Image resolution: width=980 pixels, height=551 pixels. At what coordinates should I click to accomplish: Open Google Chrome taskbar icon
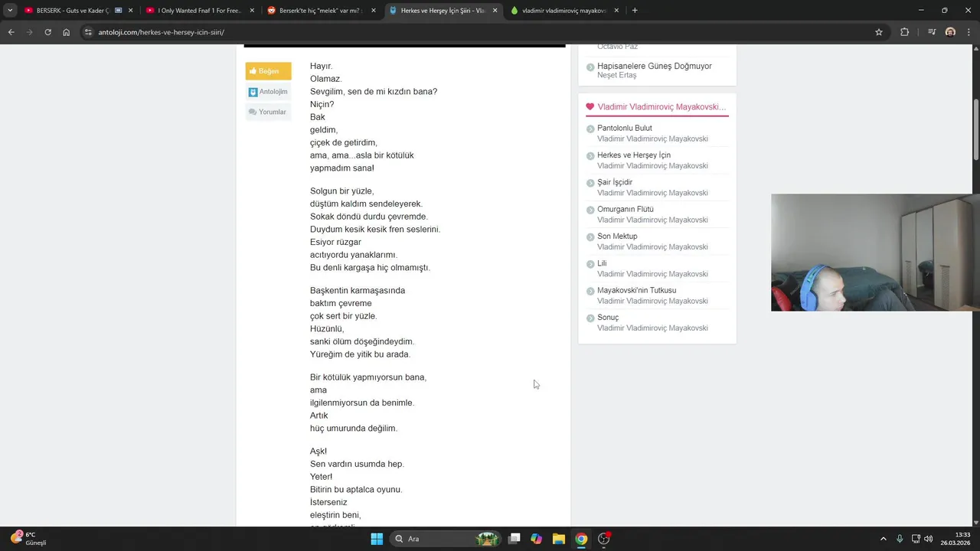pos(581,539)
